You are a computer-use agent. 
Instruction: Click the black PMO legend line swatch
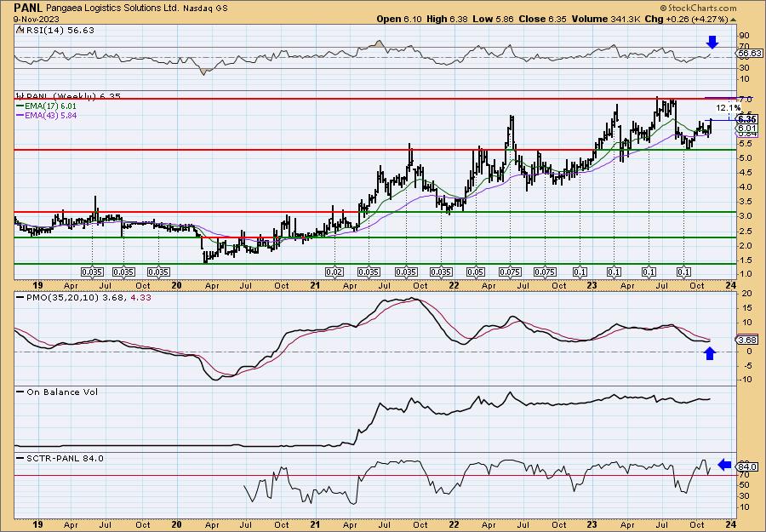tap(20, 297)
